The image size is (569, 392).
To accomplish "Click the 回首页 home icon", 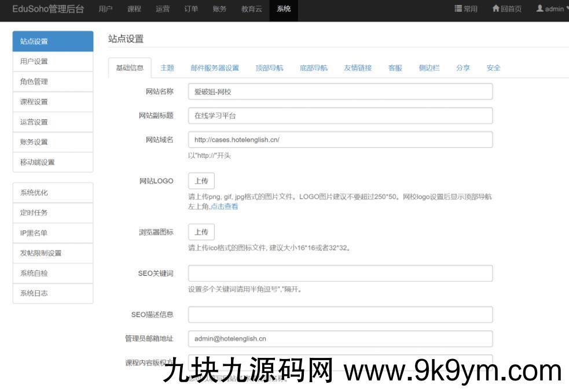I will click(x=495, y=9).
